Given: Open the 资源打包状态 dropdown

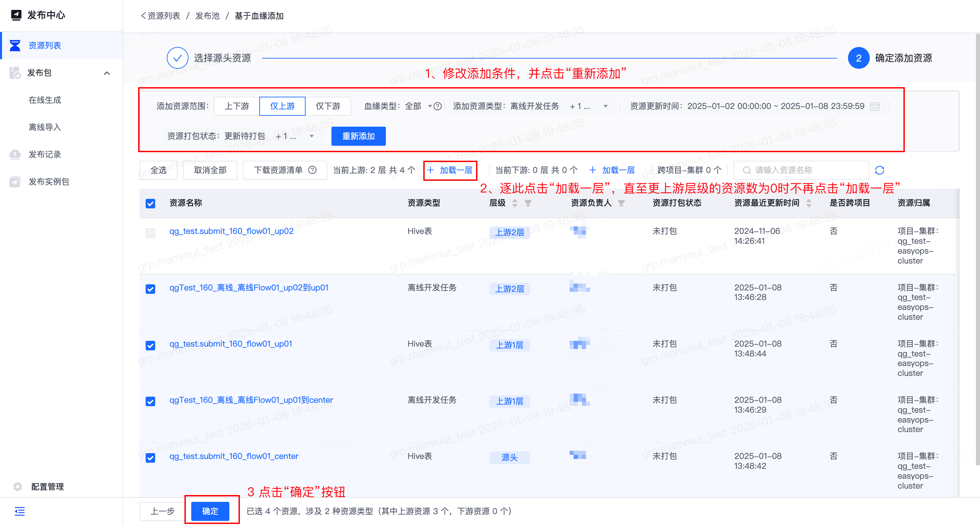Looking at the screenshot, I should [312, 136].
